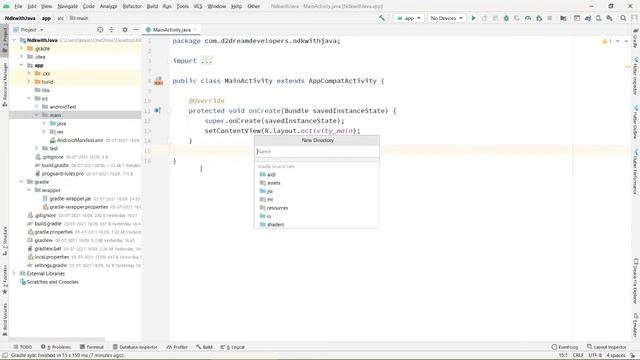Open the File menu
640x360 pixels.
click(x=18, y=6)
